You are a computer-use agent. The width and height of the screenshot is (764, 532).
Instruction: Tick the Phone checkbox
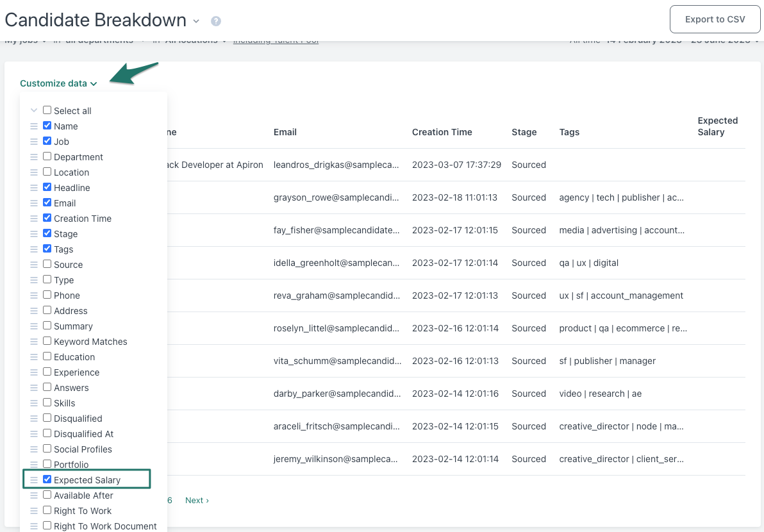coord(47,295)
